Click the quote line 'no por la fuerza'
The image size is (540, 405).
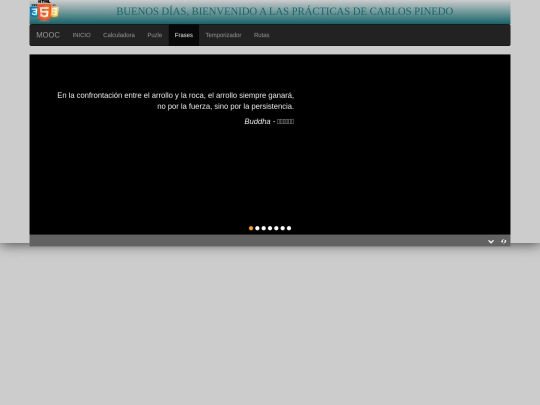point(226,106)
